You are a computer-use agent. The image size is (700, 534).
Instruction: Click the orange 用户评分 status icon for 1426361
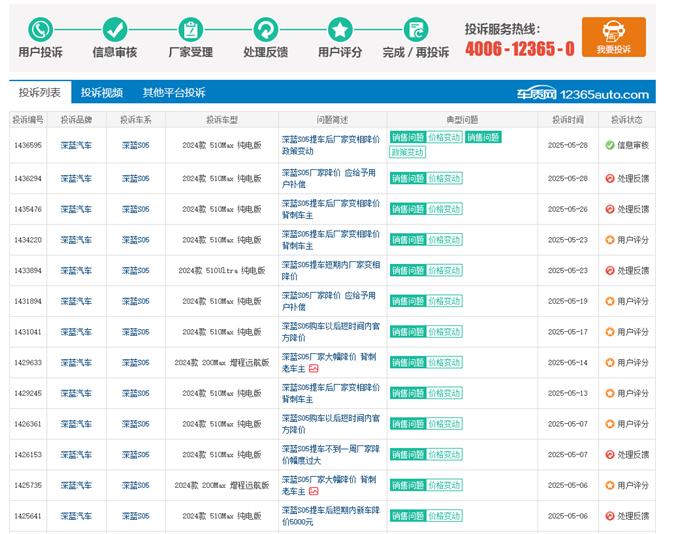tap(609, 424)
